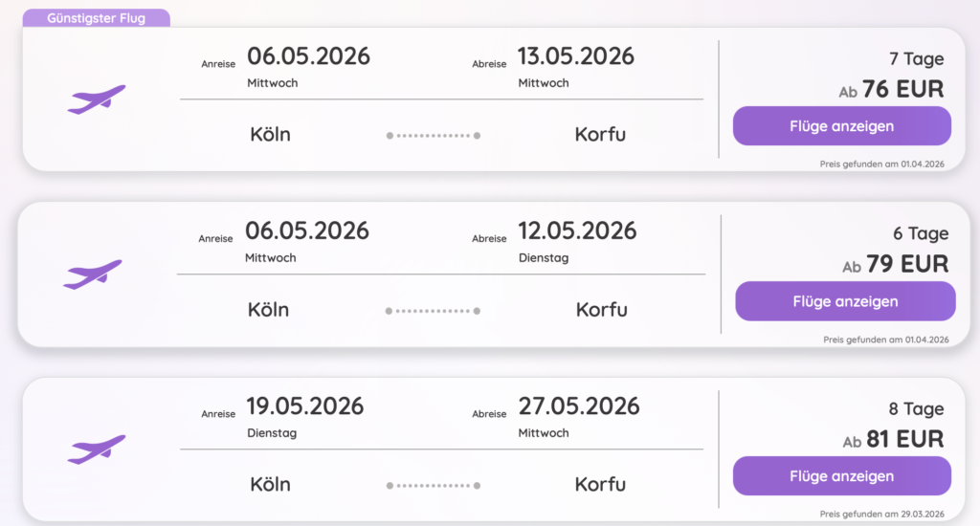Click 'Köln' origin in the third flight card

[x=270, y=485]
